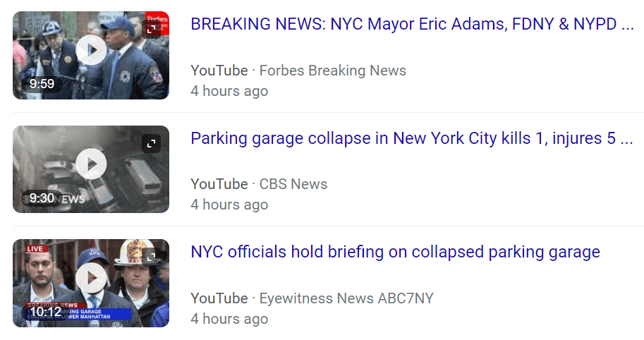Open the 'BREAKING NEWS: NYC Mayor Eric Adams' link

point(412,24)
